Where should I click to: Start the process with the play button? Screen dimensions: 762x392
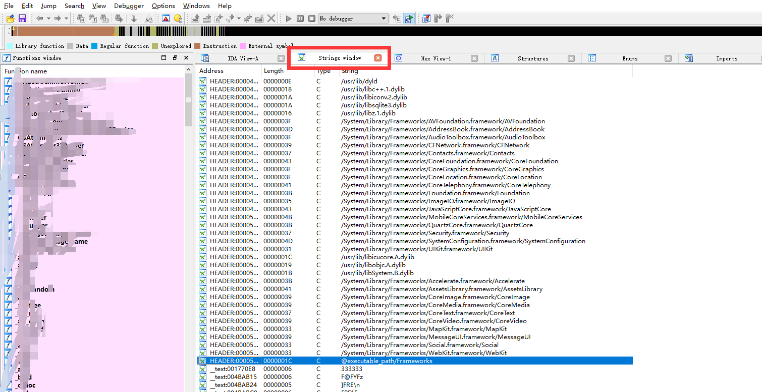pos(289,18)
